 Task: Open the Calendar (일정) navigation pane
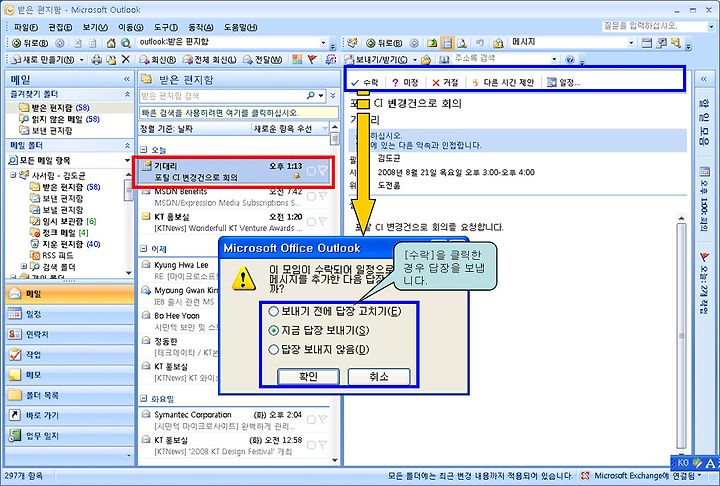tap(70, 314)
